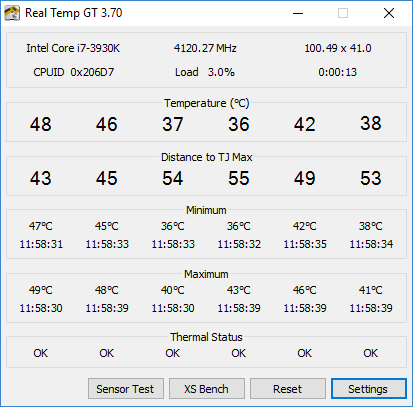Click the last core temperature reading 38

[371, 123]
